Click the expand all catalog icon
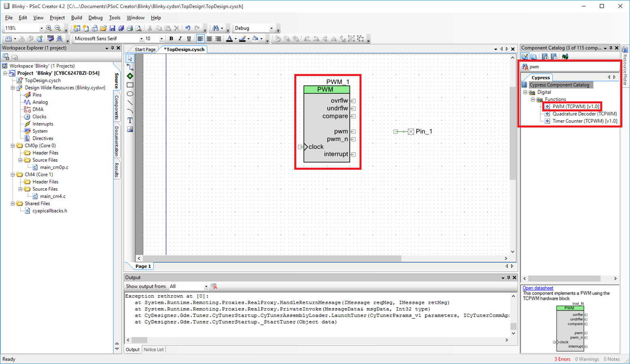The image size is (630, 364). click(545, 57)
